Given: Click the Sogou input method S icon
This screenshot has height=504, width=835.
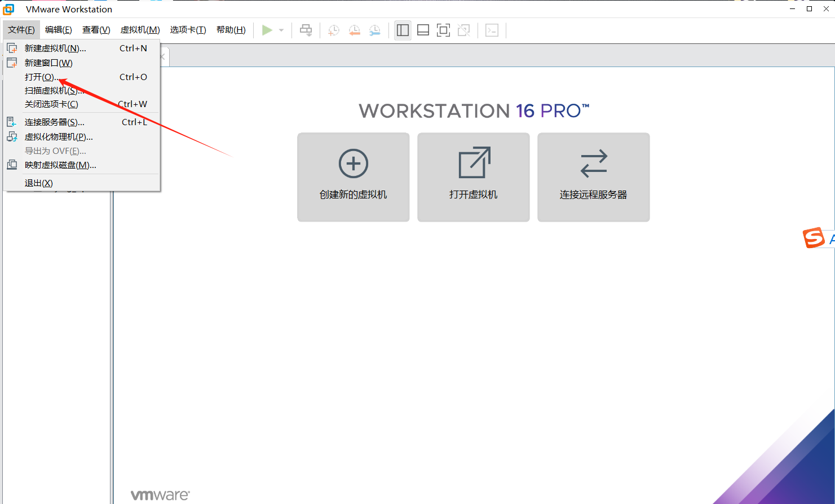Looking at the screenshot, I should tap(814, 238).
